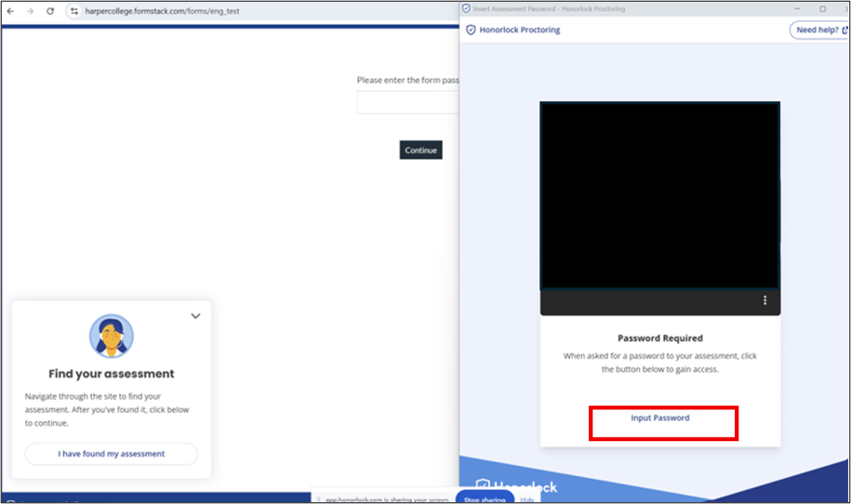
Task: Focus the form password input field
Action: pyautogui.click(x=408, y=103)
